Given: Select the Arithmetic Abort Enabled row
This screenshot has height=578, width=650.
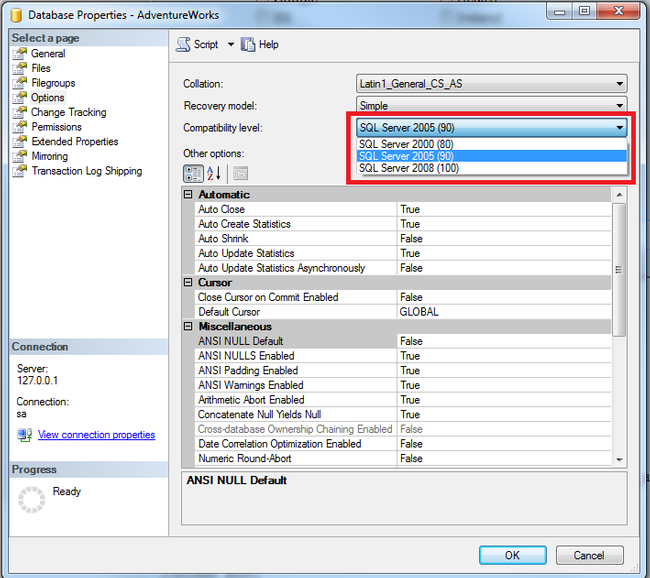Looking at the screenshot, I should point(403,400).
